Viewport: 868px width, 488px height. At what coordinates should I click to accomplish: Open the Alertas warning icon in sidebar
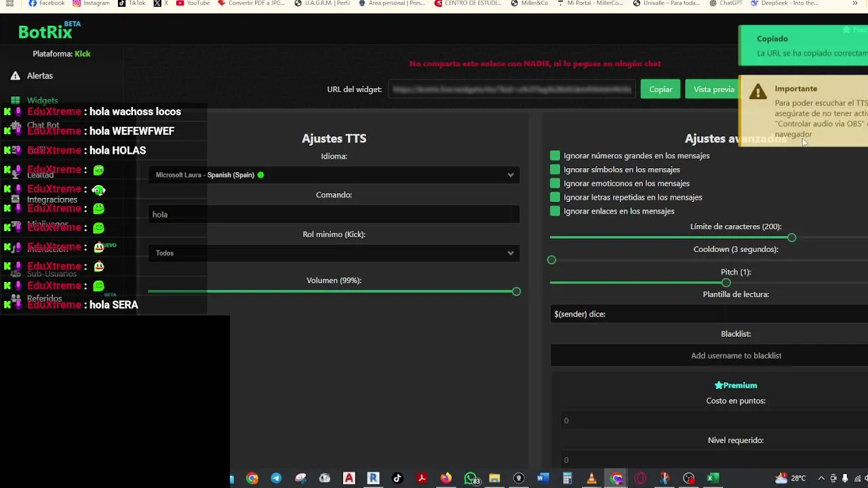pos(15,76)
